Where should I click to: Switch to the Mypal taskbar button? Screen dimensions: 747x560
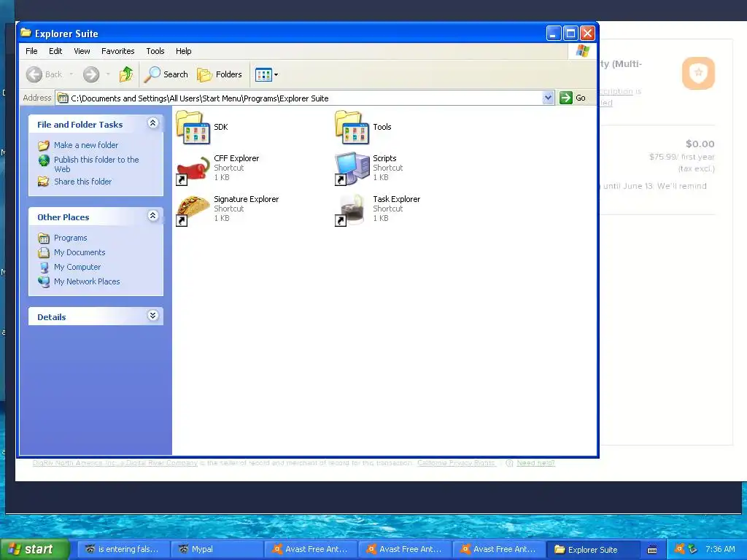tap(217, 549)
